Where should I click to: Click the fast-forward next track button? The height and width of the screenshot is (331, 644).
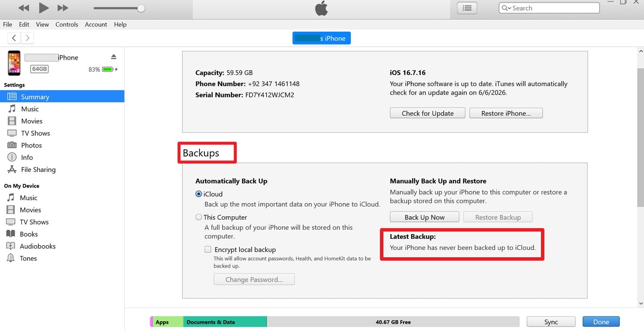pyautogui.click(x=63, y=8)
